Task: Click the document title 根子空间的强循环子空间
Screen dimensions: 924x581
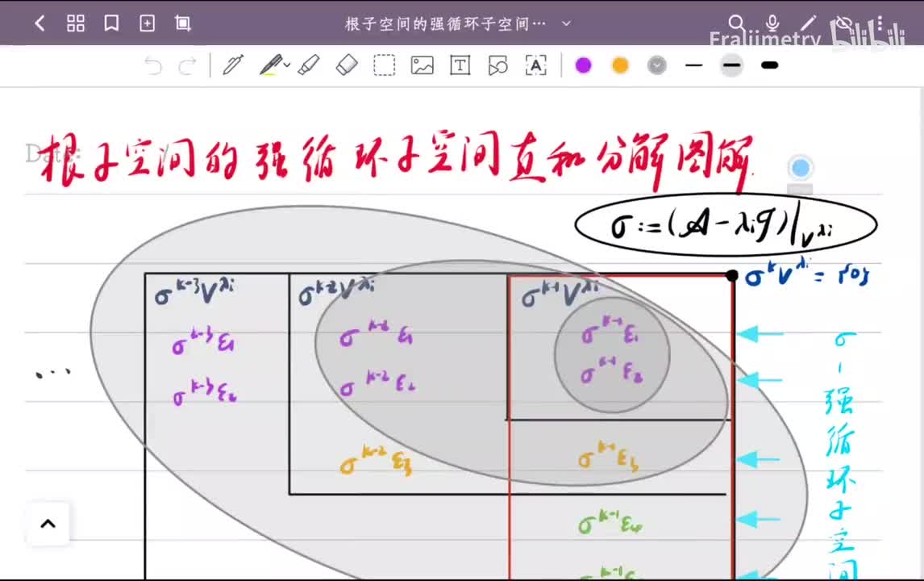Action: [x=445, y=23]
